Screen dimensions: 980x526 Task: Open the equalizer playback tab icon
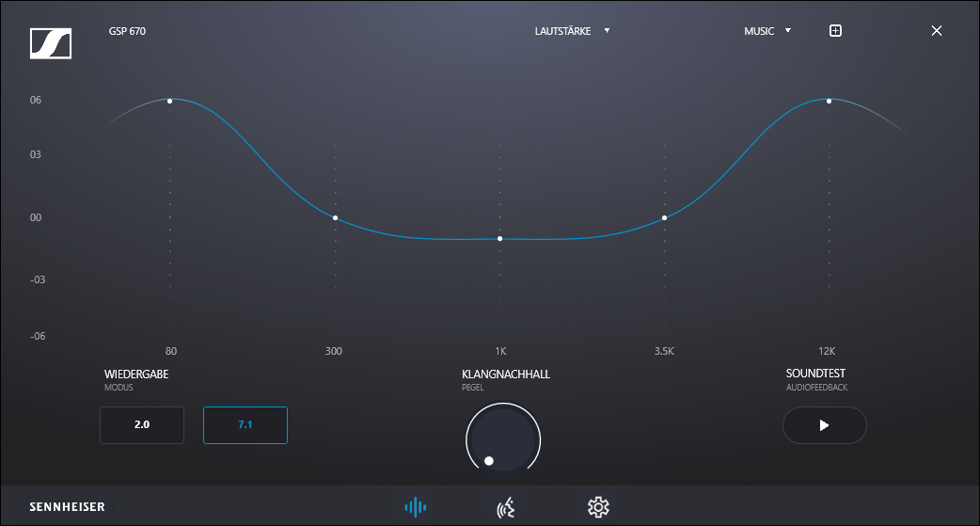pyautogui.click(x=415, y=507)
